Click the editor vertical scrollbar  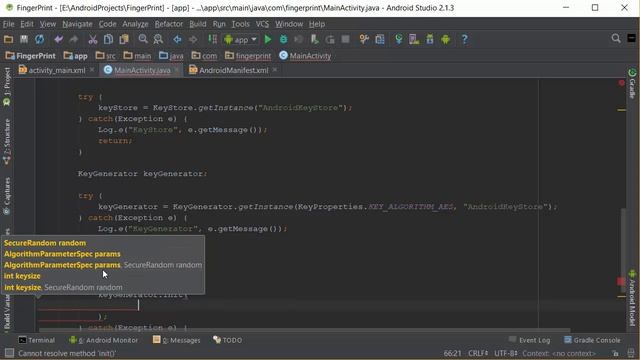click(623, 249)
